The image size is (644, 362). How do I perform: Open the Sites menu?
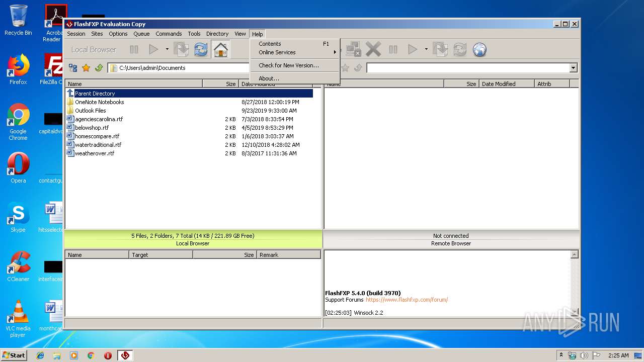97,34
